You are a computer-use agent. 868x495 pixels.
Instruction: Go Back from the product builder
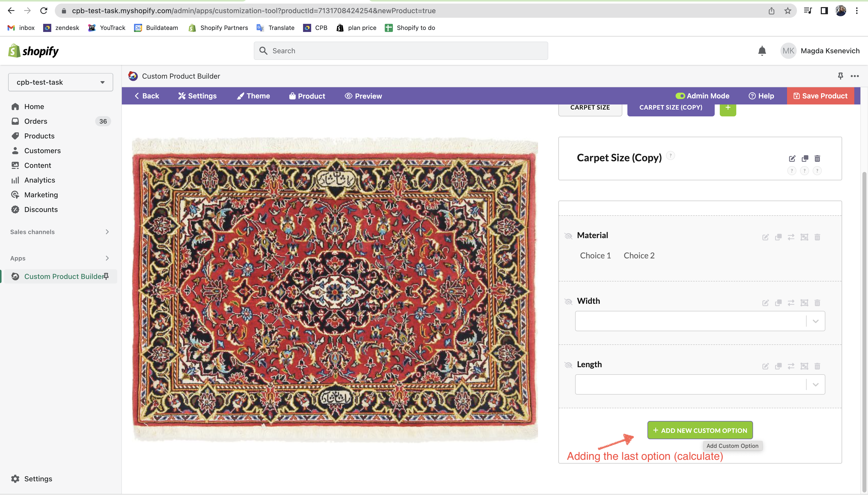[147, 96]
